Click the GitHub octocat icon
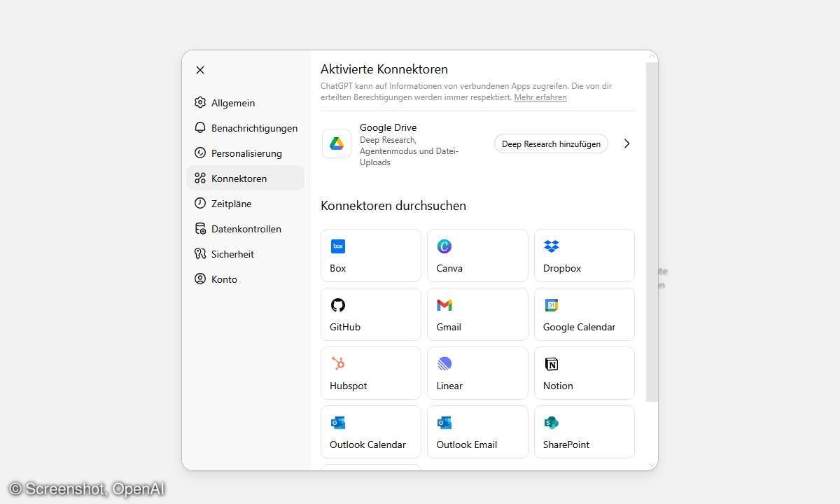 tap(338, 305)
